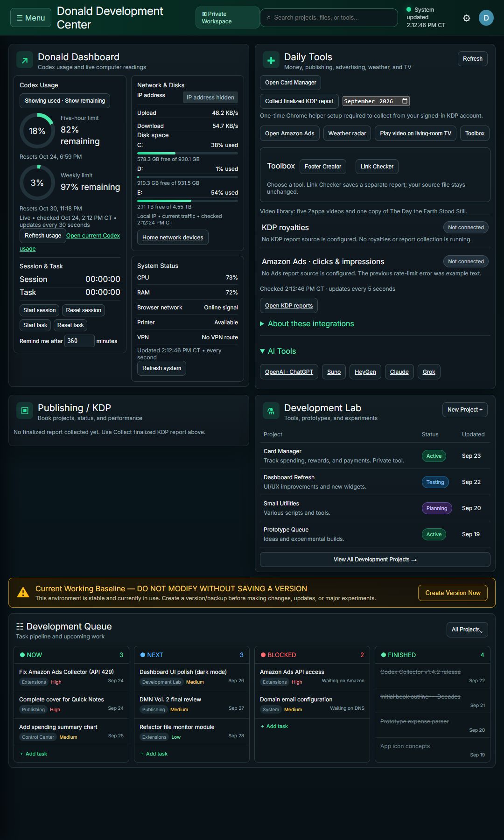Image resolution: width=504 pixels, height=840 pixels.
Task: Click the IP address hidden toggle
Action: coord(210,97)
